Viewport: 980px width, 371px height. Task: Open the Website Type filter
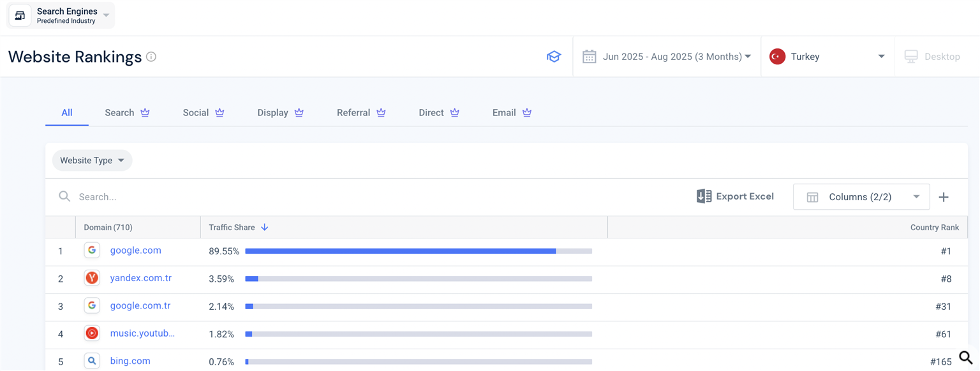point(92,161)
